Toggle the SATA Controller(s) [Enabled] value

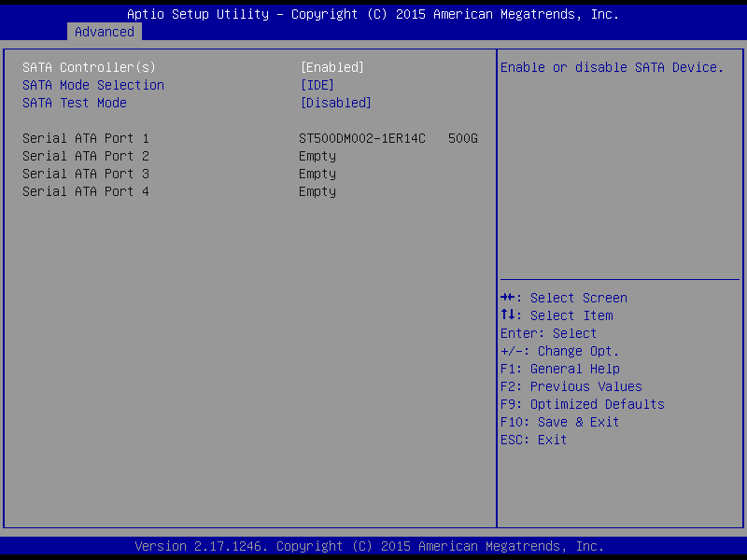click(x=331, y=67)
